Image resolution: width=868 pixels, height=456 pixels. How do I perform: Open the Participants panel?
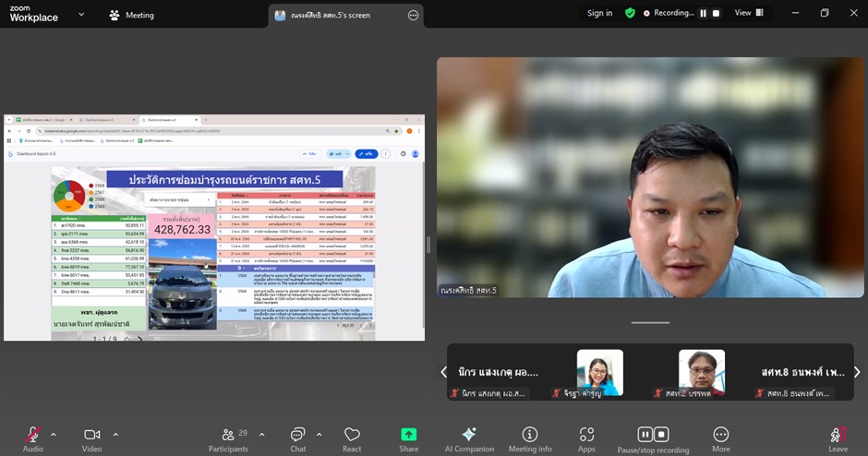(x=228, y=435)
